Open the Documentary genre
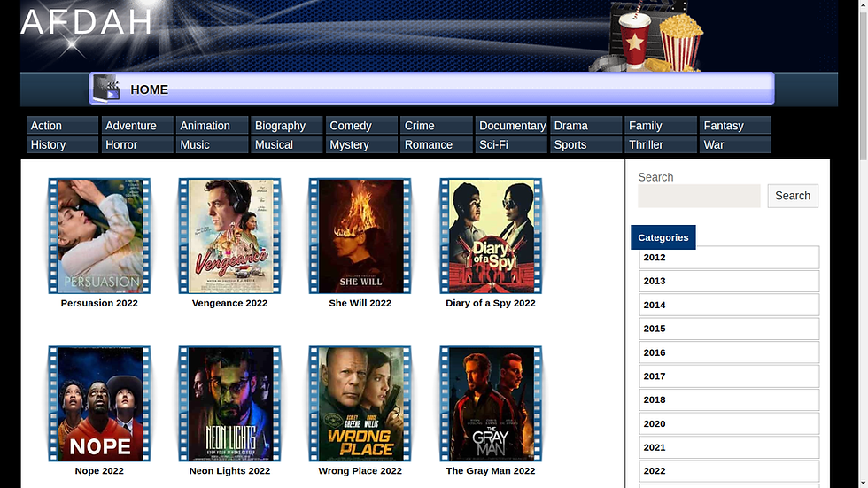Image resolution: width=868 pixels, height=488 pixels. 511,126
